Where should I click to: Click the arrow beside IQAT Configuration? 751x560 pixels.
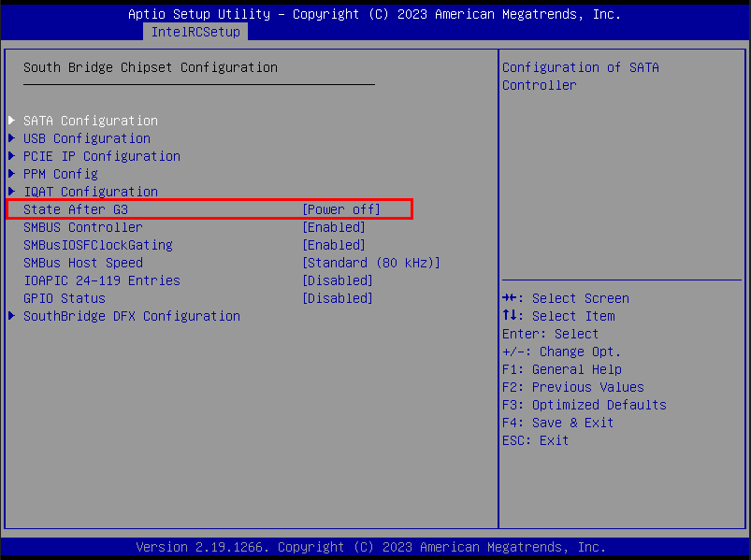click(12, 191)
